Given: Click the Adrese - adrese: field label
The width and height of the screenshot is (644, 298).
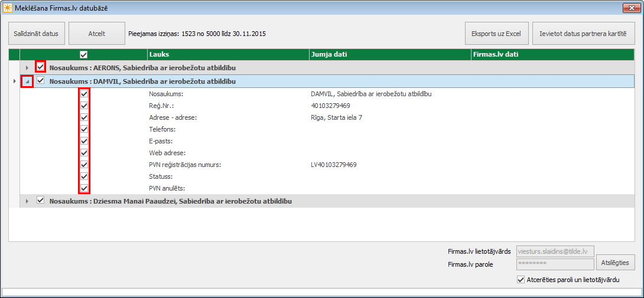Looking at the screenshot, I should [x=173, y=118].
